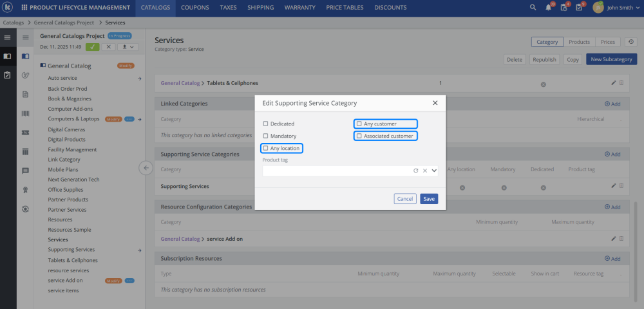
Task: Open the notifications bell icon
Action: [x=548, y=8]
